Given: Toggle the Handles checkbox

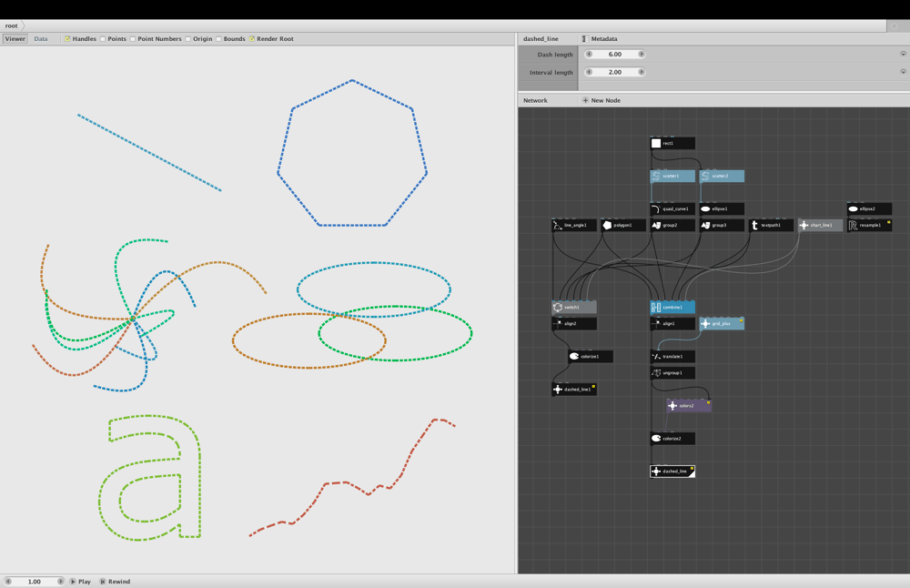Looking at the screenshot, I should click(67, 39).
